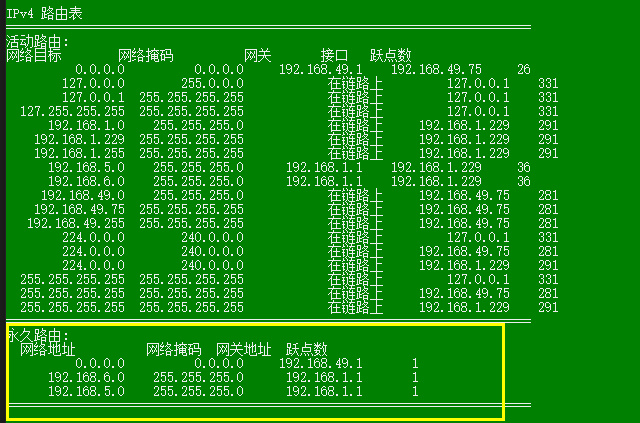Click gateway '192.168.1.1' in permanent 192.168.5.0 row
Viewport: 640px width, 423px height.
324,391
